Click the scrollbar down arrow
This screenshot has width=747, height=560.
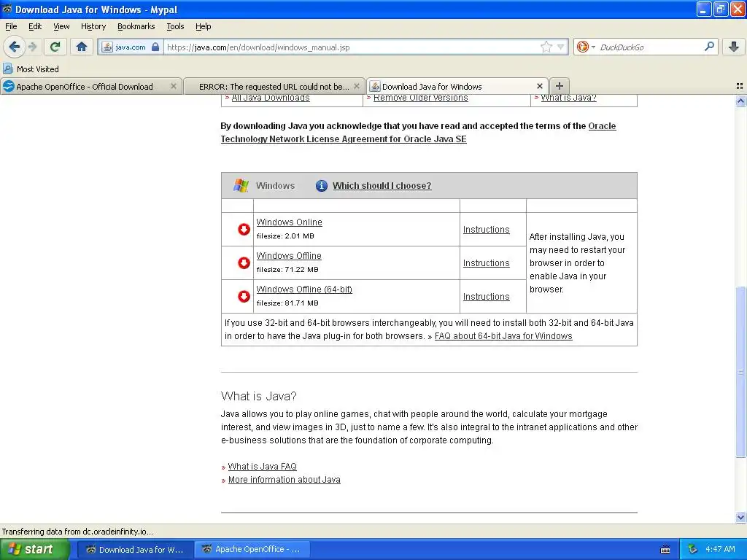tap(740, 517)
